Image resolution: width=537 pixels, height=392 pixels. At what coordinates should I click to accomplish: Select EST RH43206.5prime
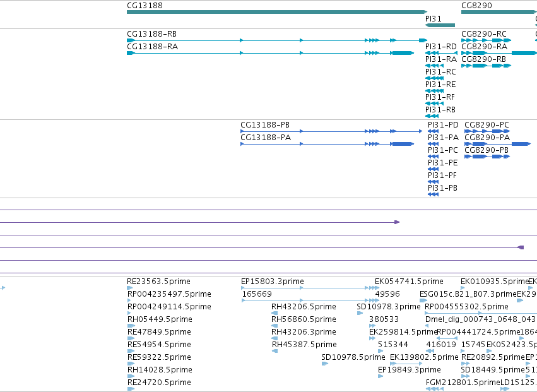(x=304, y=307)
